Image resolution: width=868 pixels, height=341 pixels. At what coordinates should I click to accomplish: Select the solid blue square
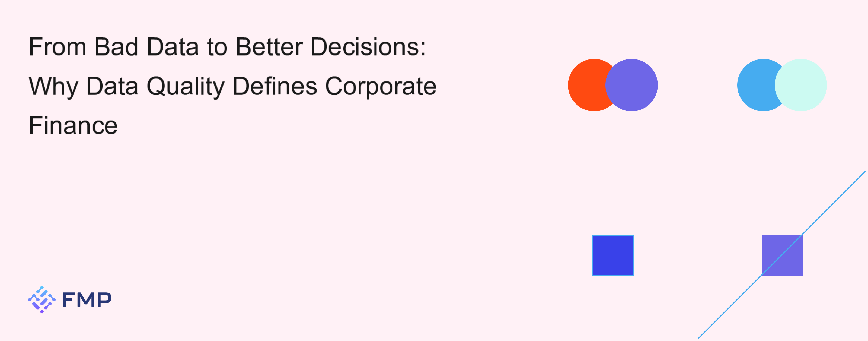tap(613, 256)
